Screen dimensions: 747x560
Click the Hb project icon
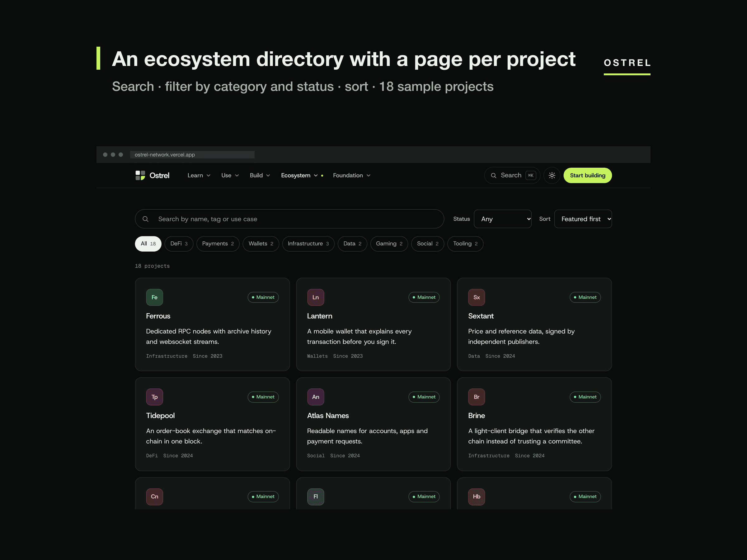(x=477, y=496)
